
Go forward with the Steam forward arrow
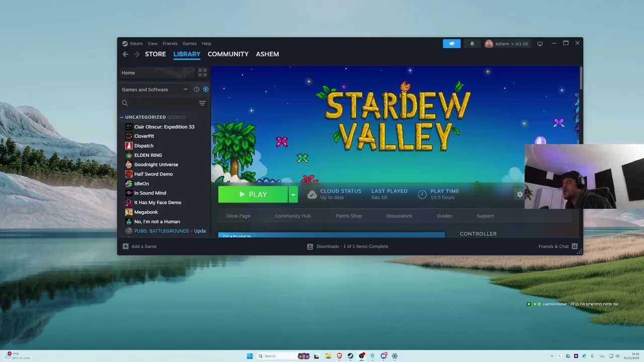[x=137, y=54]
